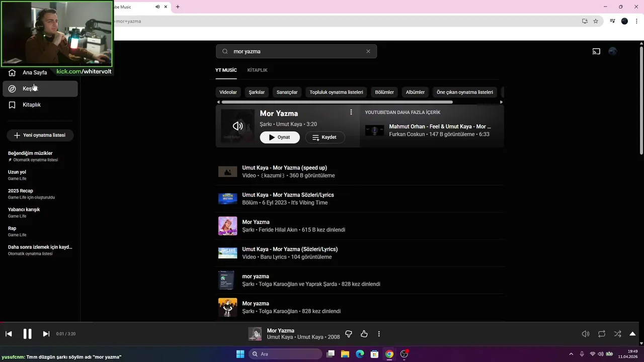Bookmark this page with star icon
Image resolution: width=644 pixels, height=362 pixels.
click(596, 21)
